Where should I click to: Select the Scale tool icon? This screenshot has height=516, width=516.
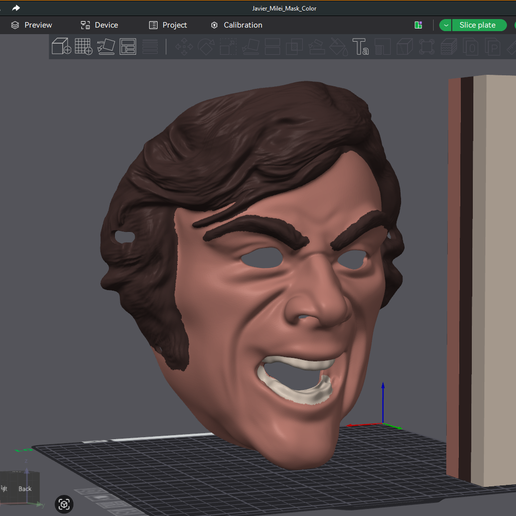(228, 46)
